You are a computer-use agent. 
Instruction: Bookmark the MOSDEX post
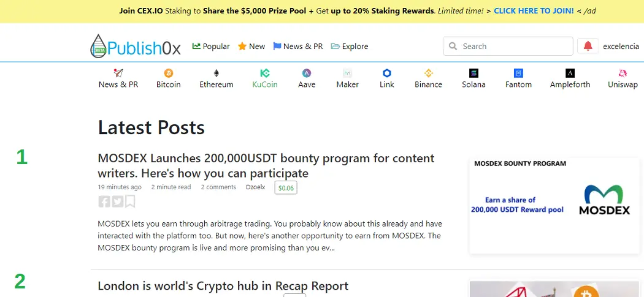tap(130, 201)
